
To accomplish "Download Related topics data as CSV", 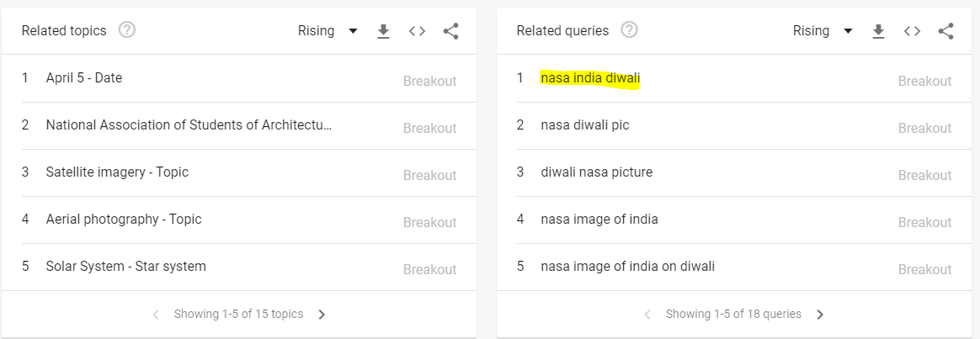I will (383, 31).
